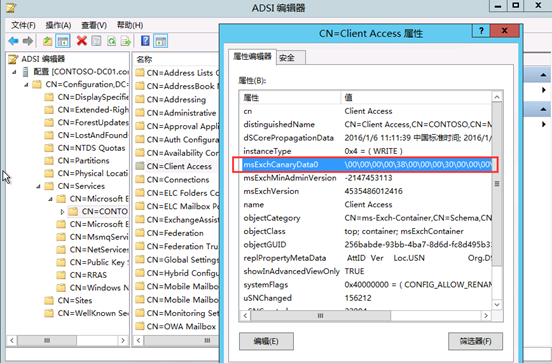Select the objectGUID attribute
This screenshot has width=552, height=363.
264,244
